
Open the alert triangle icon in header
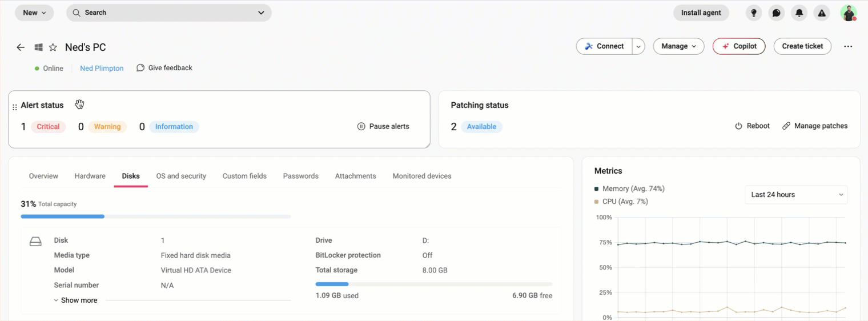pyautogui.click(x=822, y=13)
